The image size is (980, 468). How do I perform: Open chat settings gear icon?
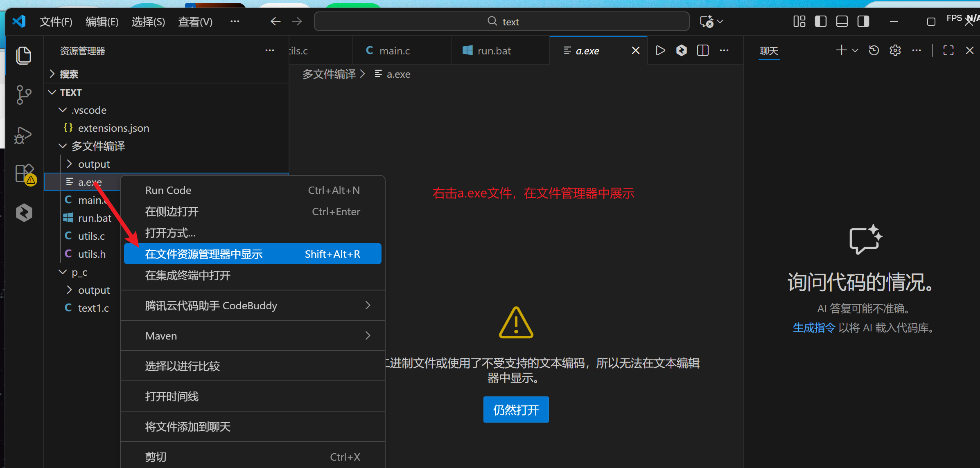[x=895, y=50]
